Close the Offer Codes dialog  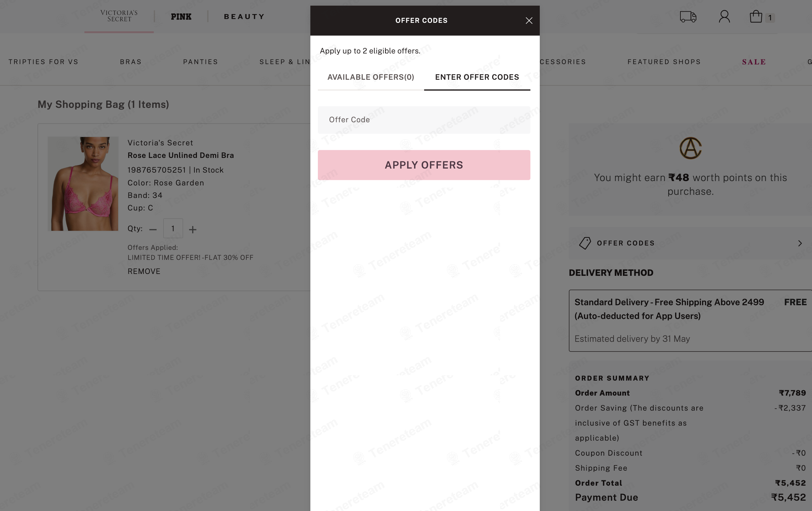point(529,21)
